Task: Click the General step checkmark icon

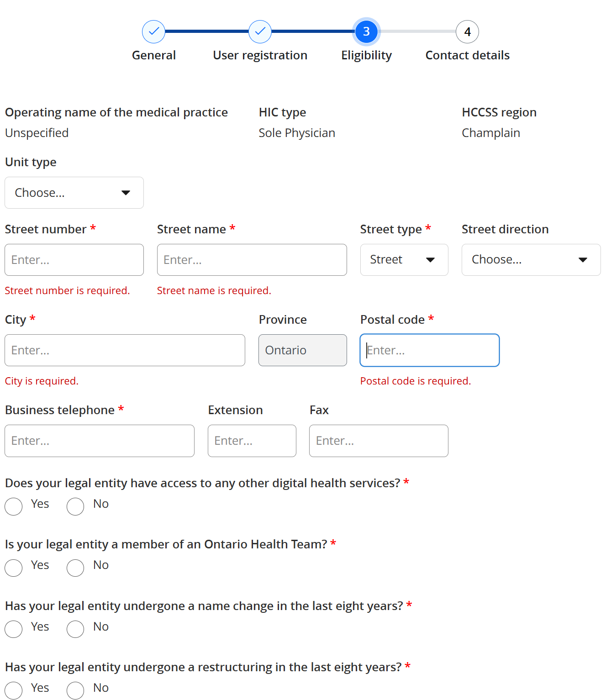Action: [154, 32]
